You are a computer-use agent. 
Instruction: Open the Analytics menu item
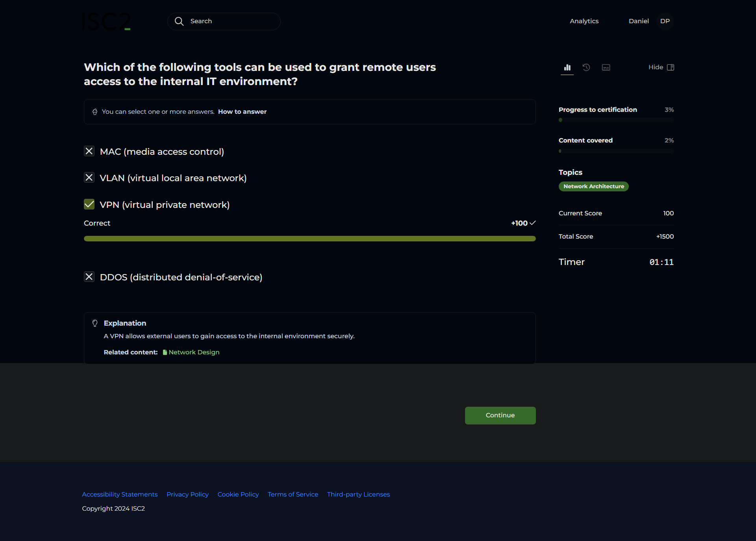584,21
